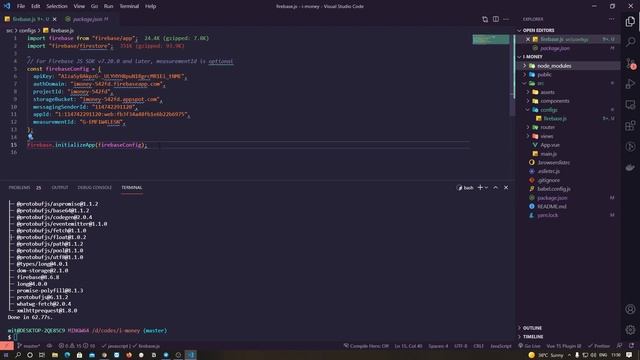Open editor More Actions ellipsis
The width and height of the screenshot is (640, 360).
click(506, 19)
